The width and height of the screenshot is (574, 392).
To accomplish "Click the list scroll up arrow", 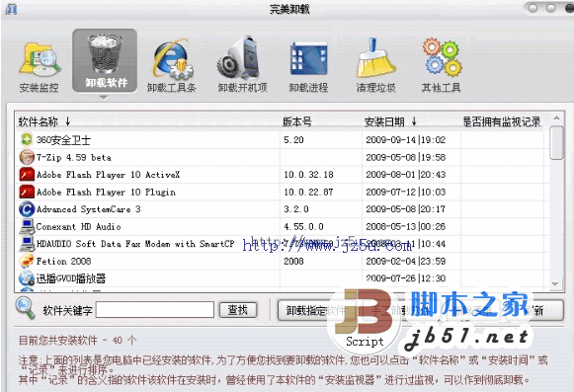I will [x=556, y=118].
